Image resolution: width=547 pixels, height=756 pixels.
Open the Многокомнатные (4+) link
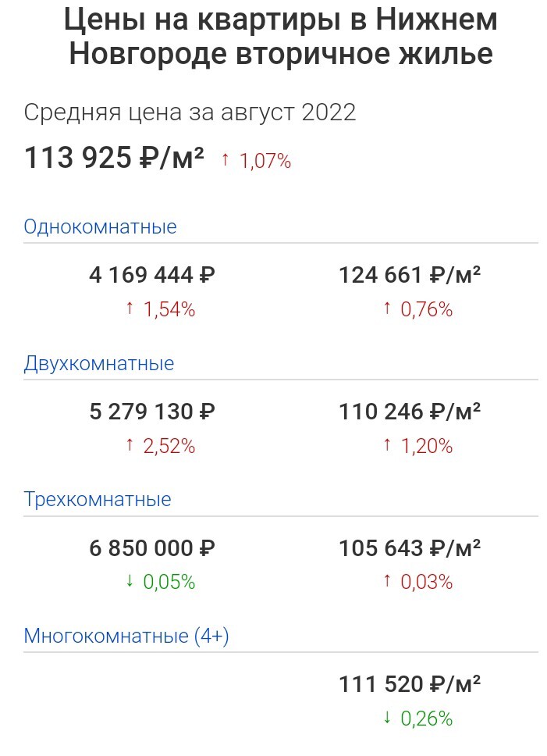[x=126, y=636]
